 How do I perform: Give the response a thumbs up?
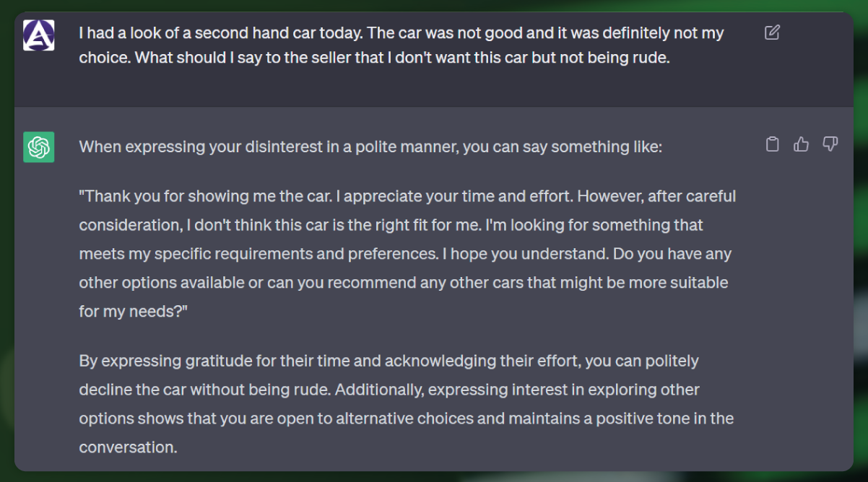tap(801, 144)
